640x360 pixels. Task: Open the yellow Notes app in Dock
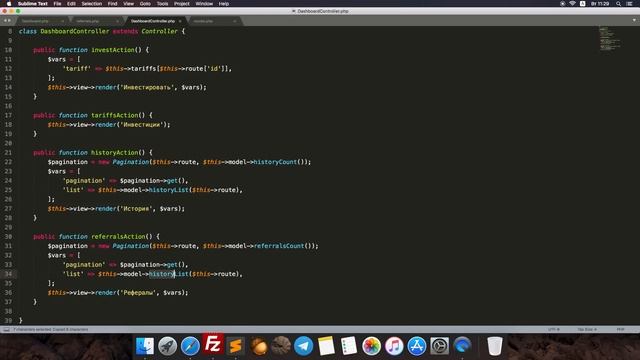326,346
